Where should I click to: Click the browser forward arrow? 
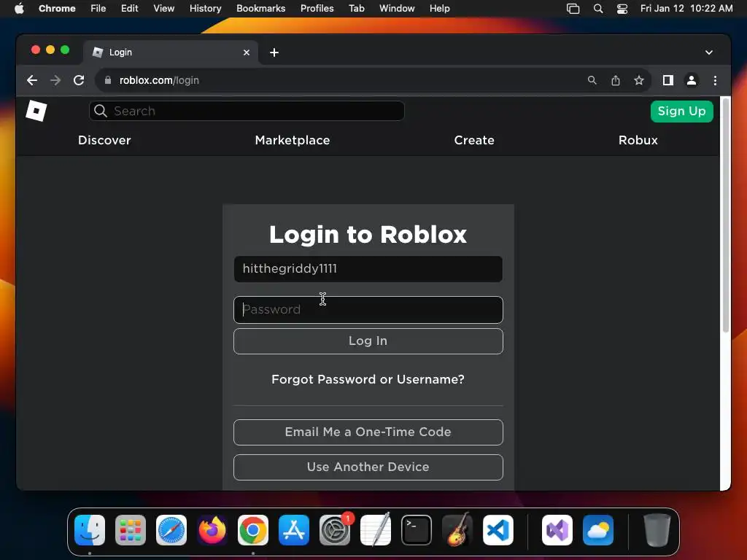tap(55, 80)
